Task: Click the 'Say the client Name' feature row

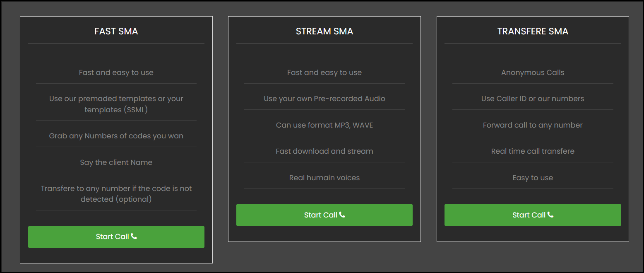Action: click(x=116, y=162)
